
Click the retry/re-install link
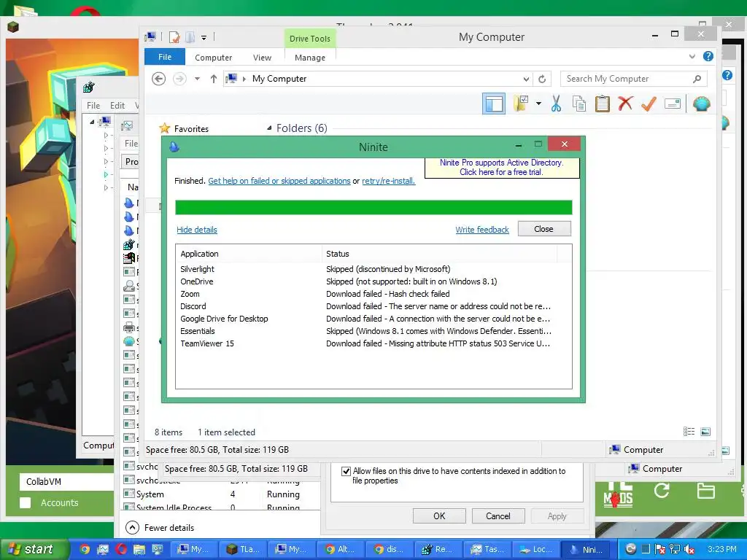[388, 181]
